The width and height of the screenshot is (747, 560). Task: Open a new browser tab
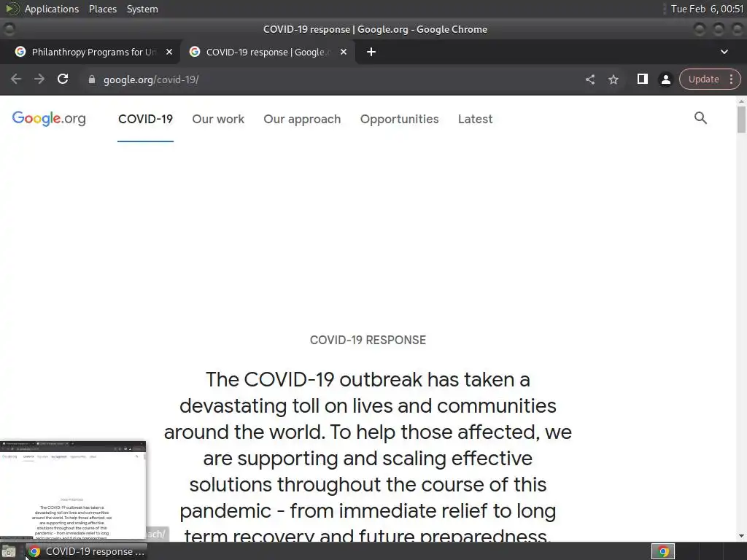tap(371, 52)
